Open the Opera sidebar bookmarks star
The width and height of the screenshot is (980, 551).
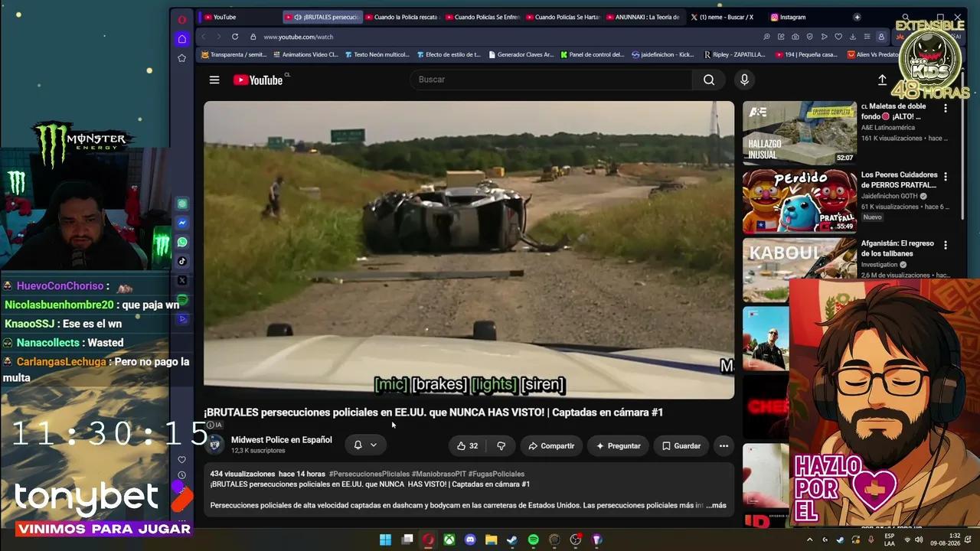(x=181, y=58)
